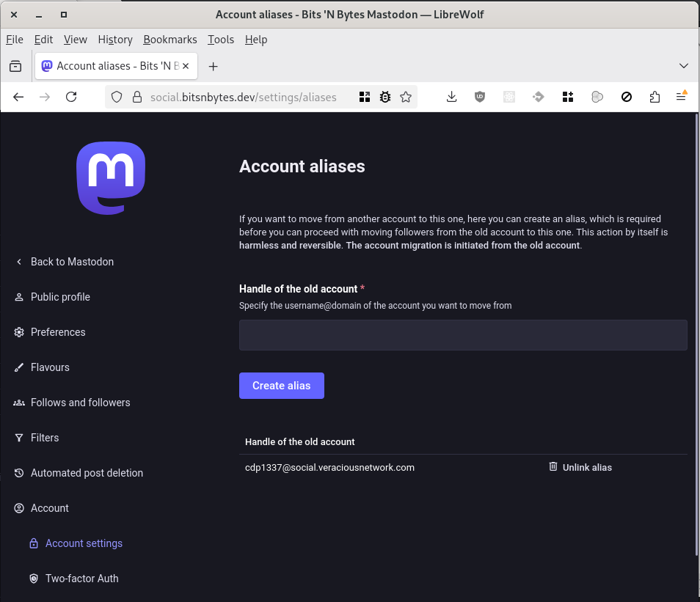
Task: Open the Downloads panel
Action: (x=451, y=97)
